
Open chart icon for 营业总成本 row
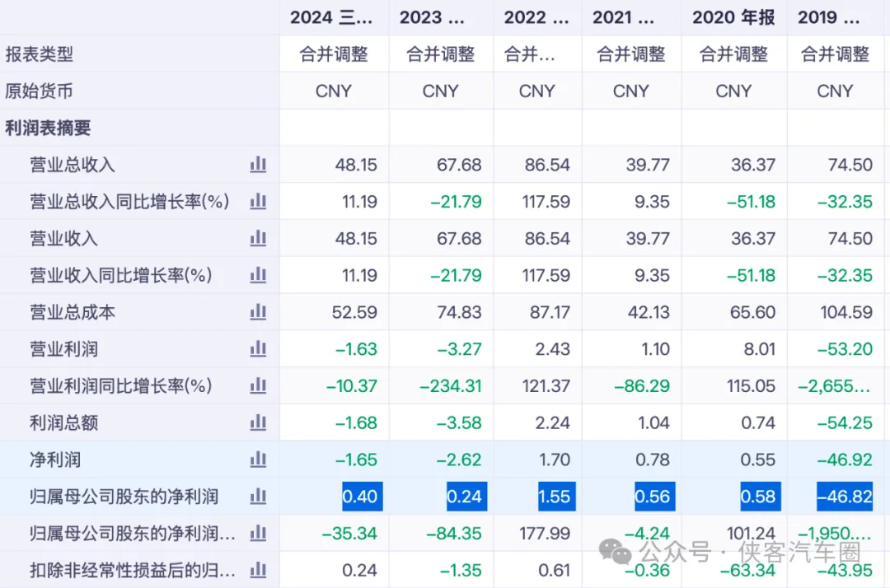pos(258,312)
